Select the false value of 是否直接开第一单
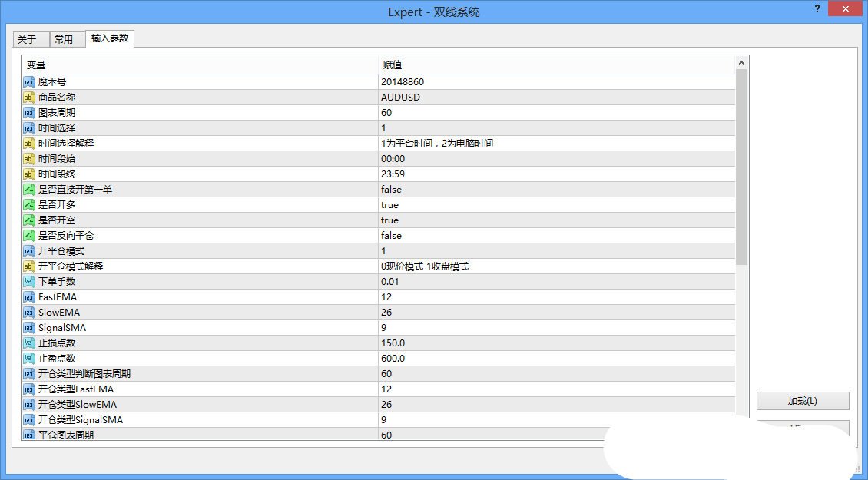Image resolution: width=868 pixels, height=480 pixels. 391,190
